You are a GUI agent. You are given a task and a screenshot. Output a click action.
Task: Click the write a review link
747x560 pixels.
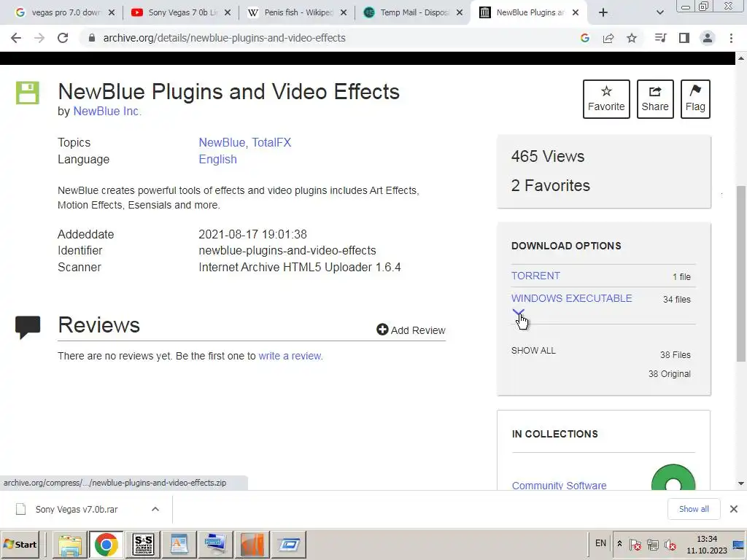[x=290, y=356]
